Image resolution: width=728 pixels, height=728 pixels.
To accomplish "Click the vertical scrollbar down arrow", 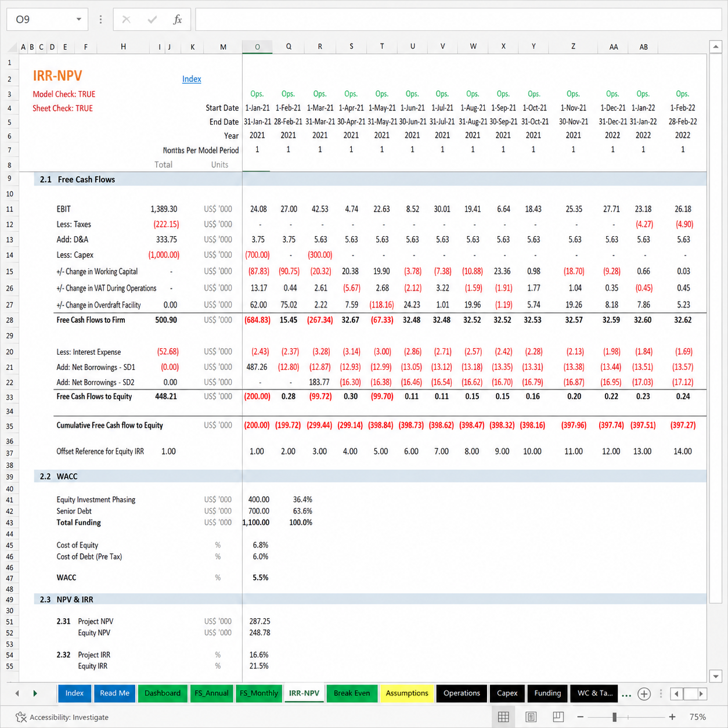I will point(716,676).
